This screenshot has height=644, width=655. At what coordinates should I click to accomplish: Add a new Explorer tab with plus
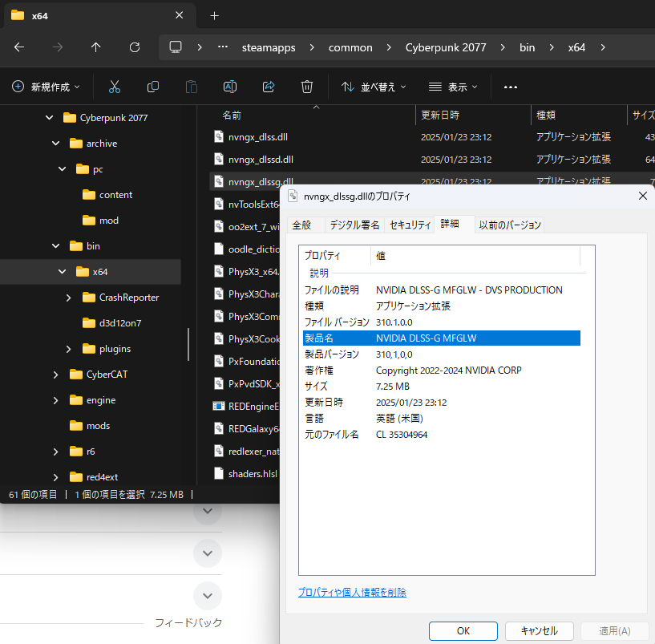click(214, 15)
